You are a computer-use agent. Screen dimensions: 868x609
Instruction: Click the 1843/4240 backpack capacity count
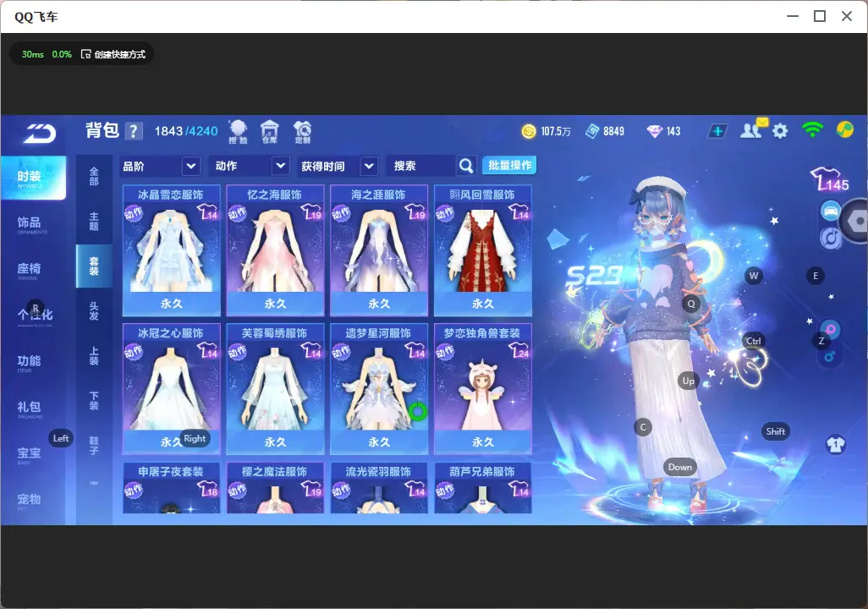pos(186,131)
